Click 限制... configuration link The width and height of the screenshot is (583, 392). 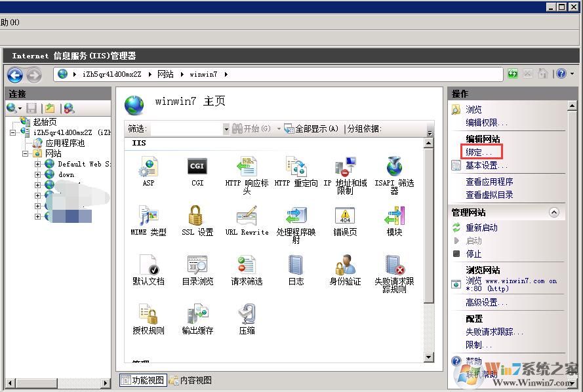point(479,345)
